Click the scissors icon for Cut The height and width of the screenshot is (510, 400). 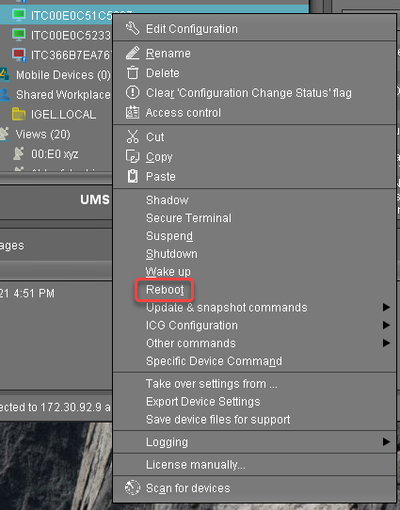pos(132,137)
